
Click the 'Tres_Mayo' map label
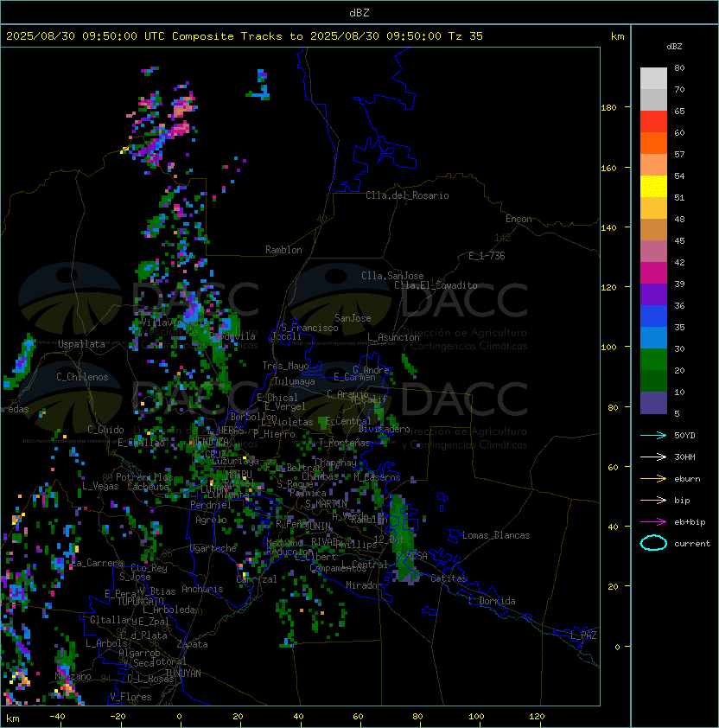tap(285, 366)
